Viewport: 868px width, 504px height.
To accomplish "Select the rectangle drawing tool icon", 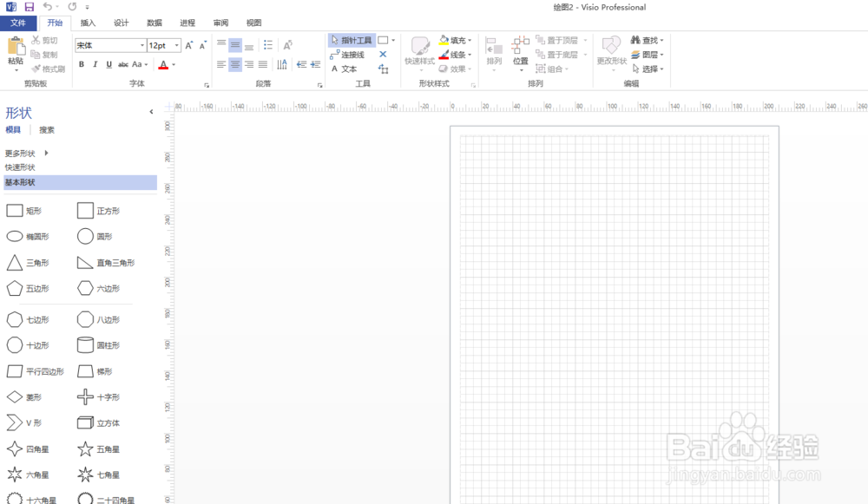I will (x=383, y=41).
